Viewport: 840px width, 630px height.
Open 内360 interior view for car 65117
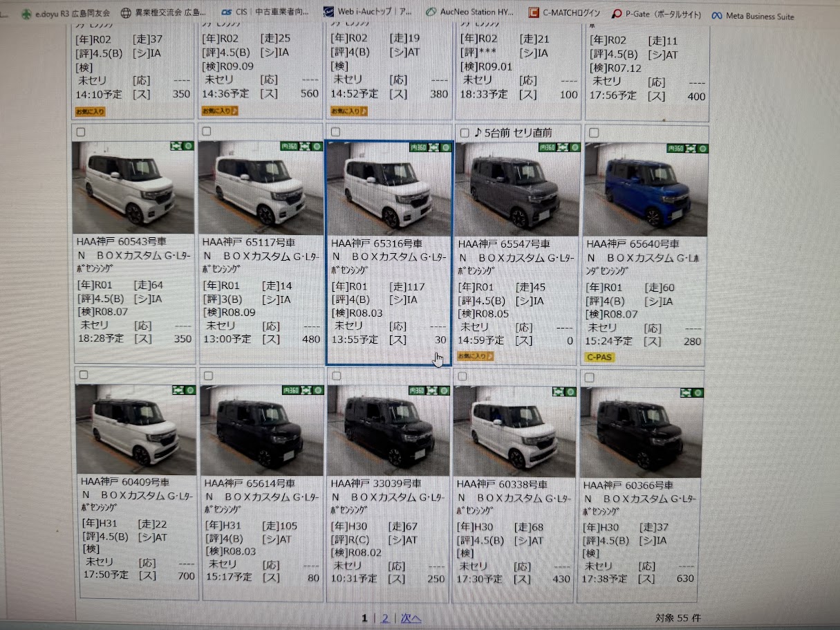290,147
